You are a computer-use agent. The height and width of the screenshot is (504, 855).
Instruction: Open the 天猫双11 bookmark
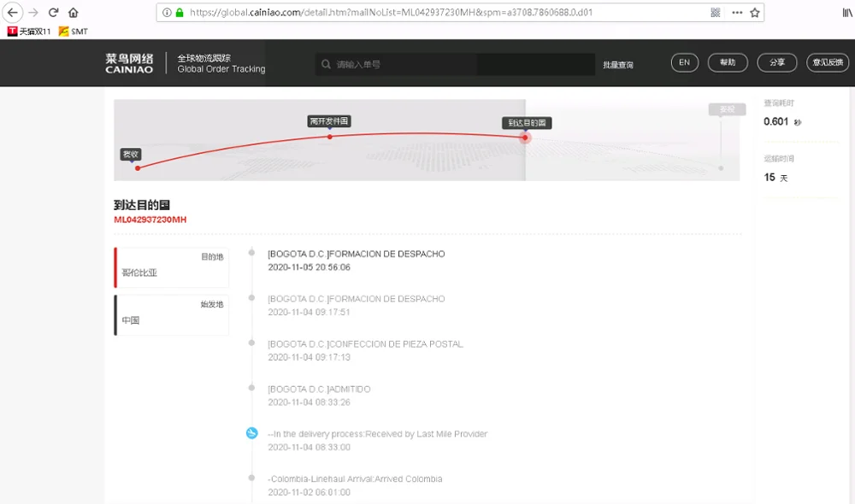click(29, 32)
